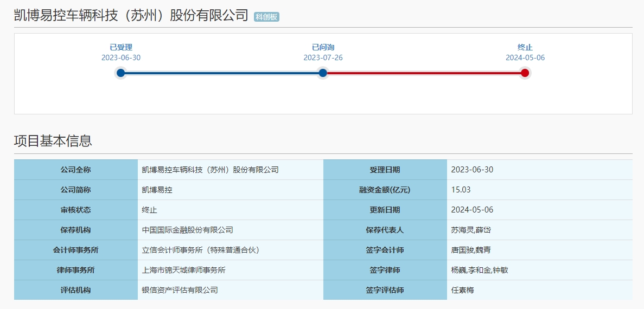Click the 签字评估师 header cell
Viewport: 644px width, 309px height.
point(385,290)
